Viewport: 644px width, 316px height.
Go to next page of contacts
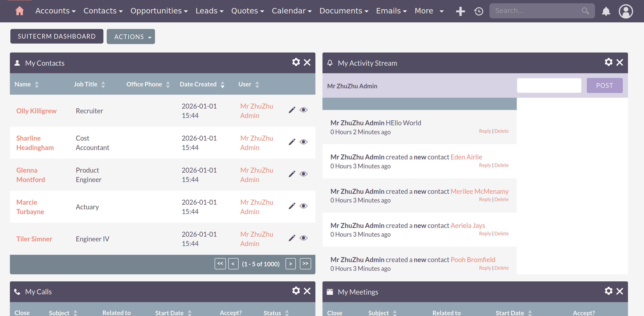pyautogui.click(x=290, y=264)
